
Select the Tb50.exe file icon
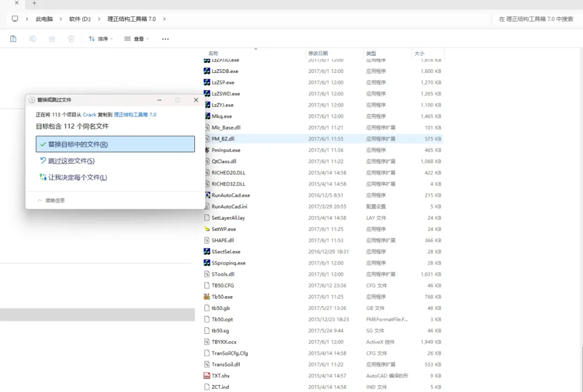pos(207,296)
